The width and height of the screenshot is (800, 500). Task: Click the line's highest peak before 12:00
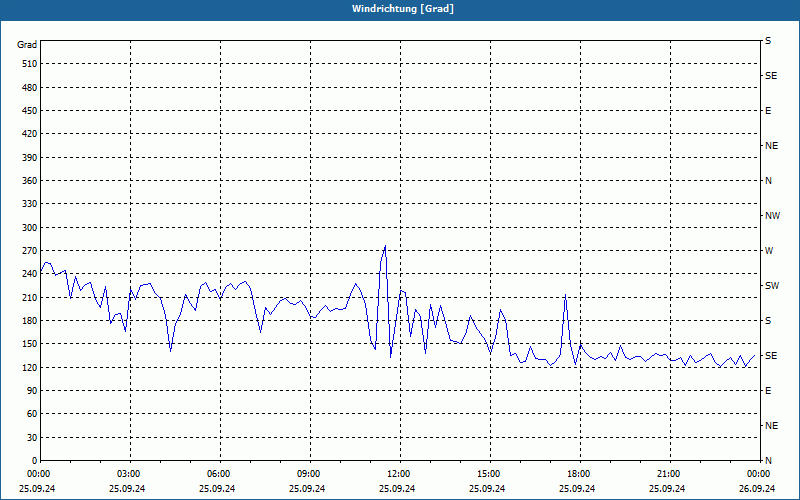tap(385, 246)
